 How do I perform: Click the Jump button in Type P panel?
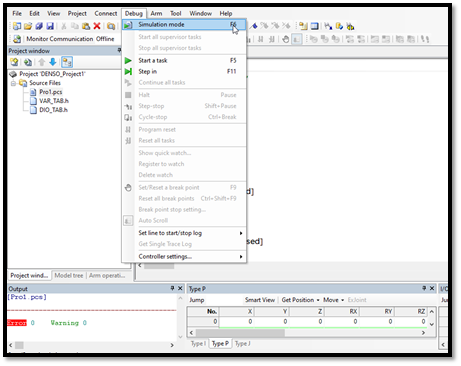click(197, 300)
